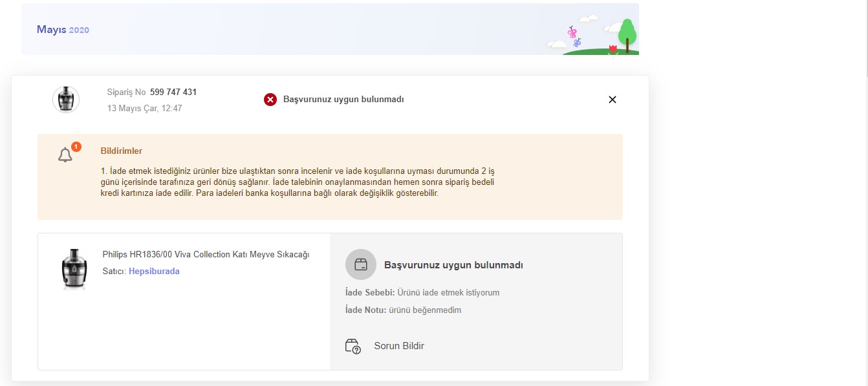Click the Bildirimler heading
Screen dimensions: 868x386
[x=121, y=151]
